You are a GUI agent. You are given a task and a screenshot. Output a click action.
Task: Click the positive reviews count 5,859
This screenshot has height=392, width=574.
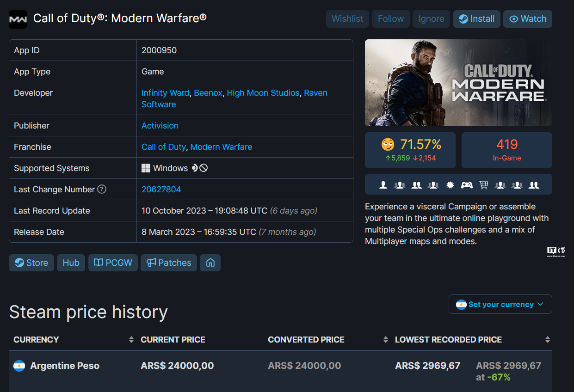397,158
